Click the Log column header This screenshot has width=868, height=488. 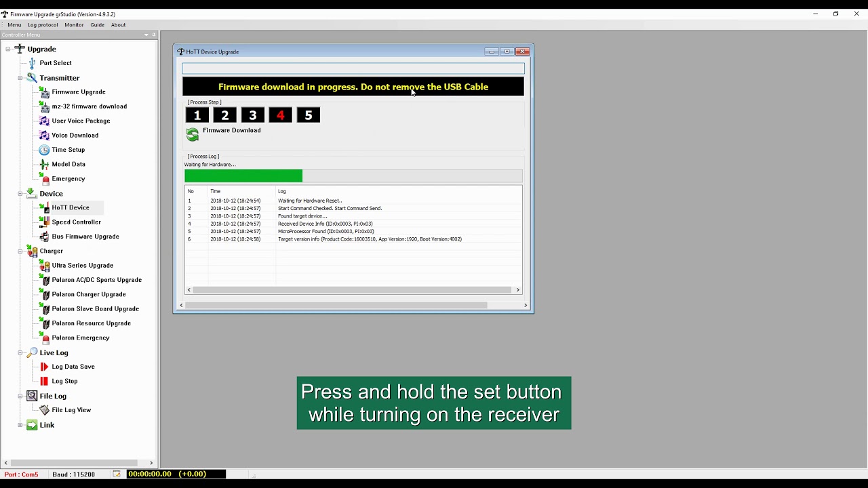coord(282,191)
